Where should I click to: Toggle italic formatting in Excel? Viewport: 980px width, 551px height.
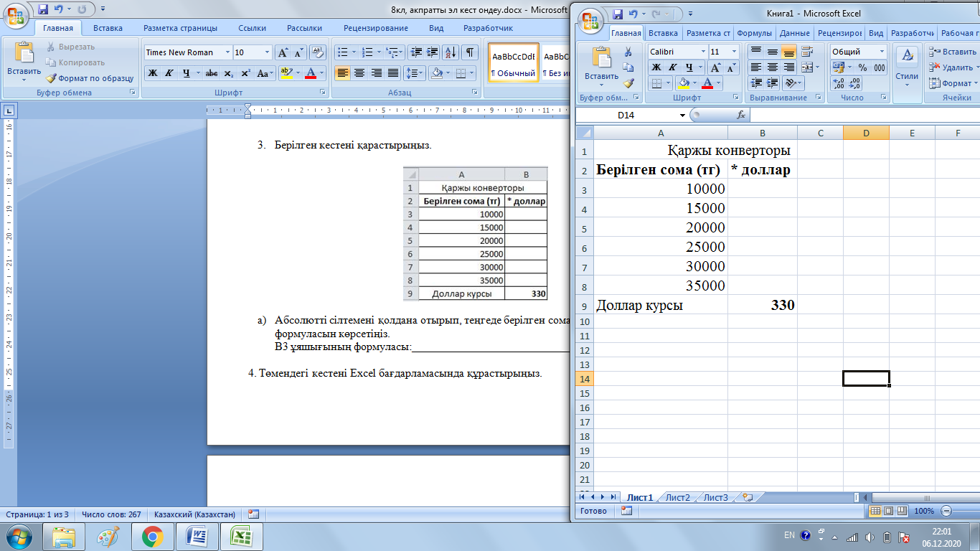click(x=672, y=67)
